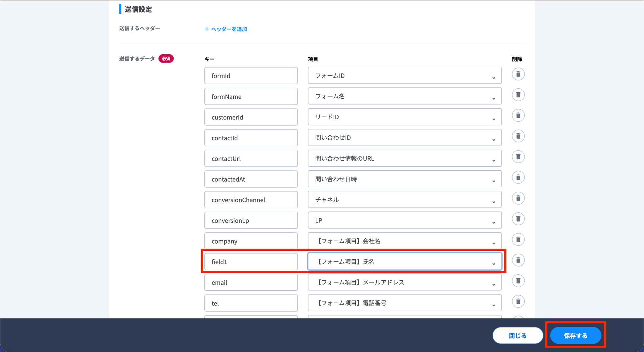Open the 問い合わせ日時 dropdown
The image size is (644, 352).
[x=404, y=179]
